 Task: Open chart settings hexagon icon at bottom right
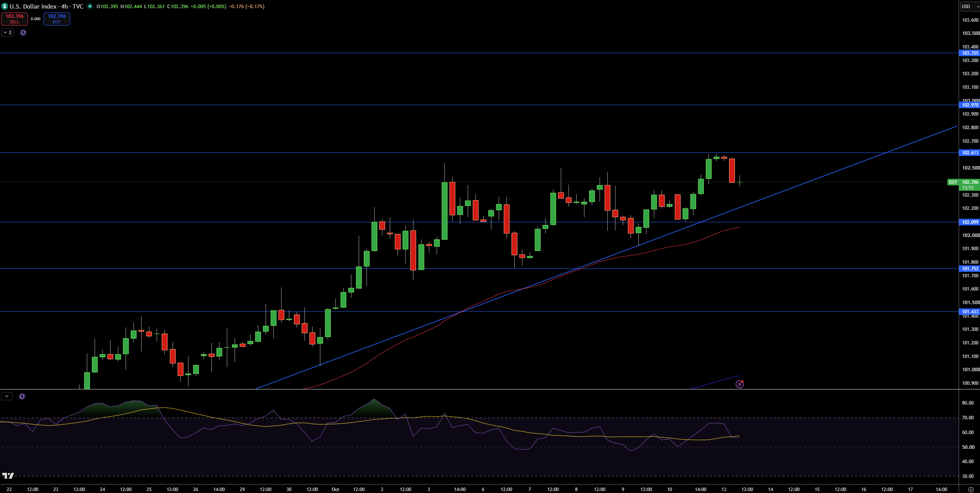click(971, 490)
